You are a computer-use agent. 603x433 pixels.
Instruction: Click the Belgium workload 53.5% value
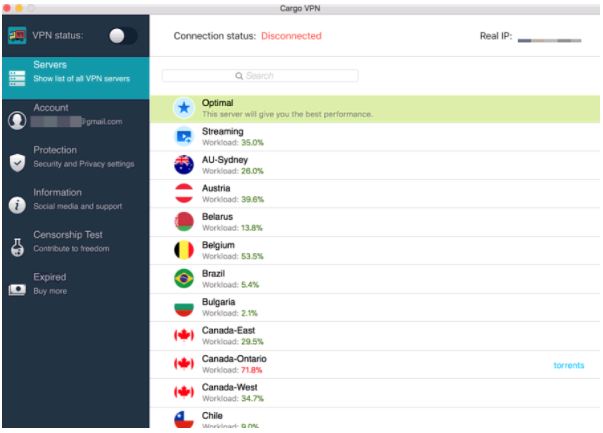(x=252, y=256)
